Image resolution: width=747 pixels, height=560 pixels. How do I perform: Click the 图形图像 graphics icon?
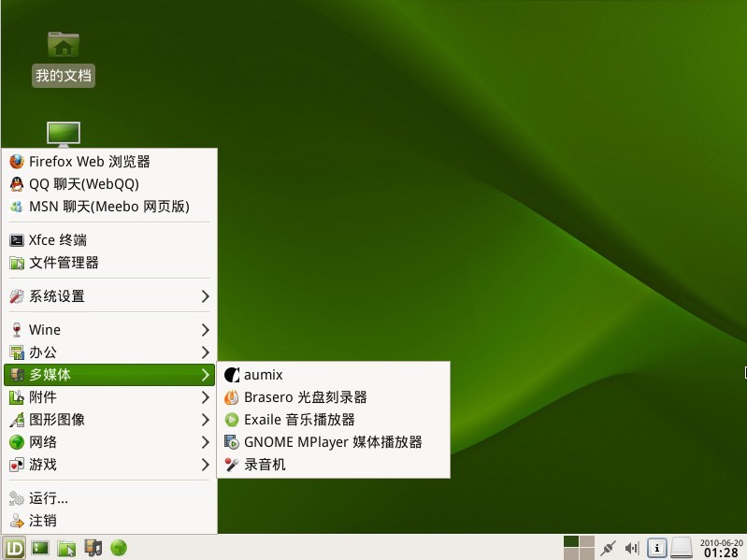(17, 419)
